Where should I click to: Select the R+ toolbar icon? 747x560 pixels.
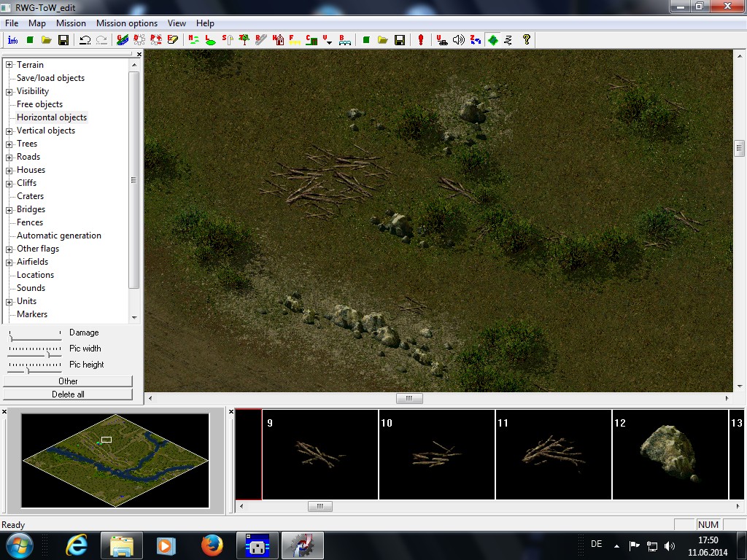(x=156, y=40)
